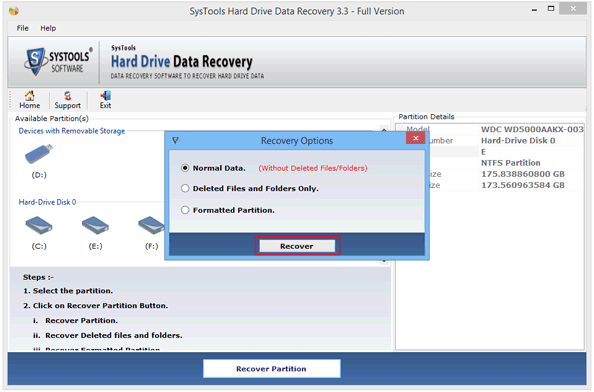This screenshot has width=594, height=392.
Task: Click the partition list scroll-up arrow
Action: 384,130
